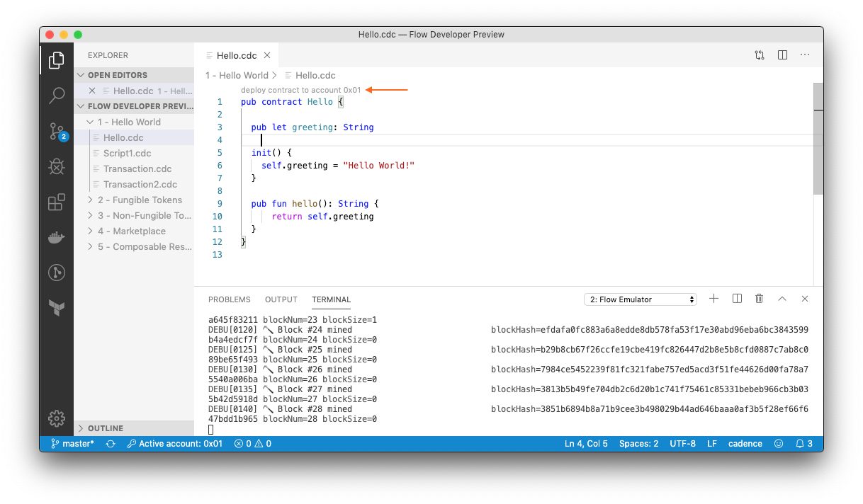Change language mode cadence

(x=745, y=444)
